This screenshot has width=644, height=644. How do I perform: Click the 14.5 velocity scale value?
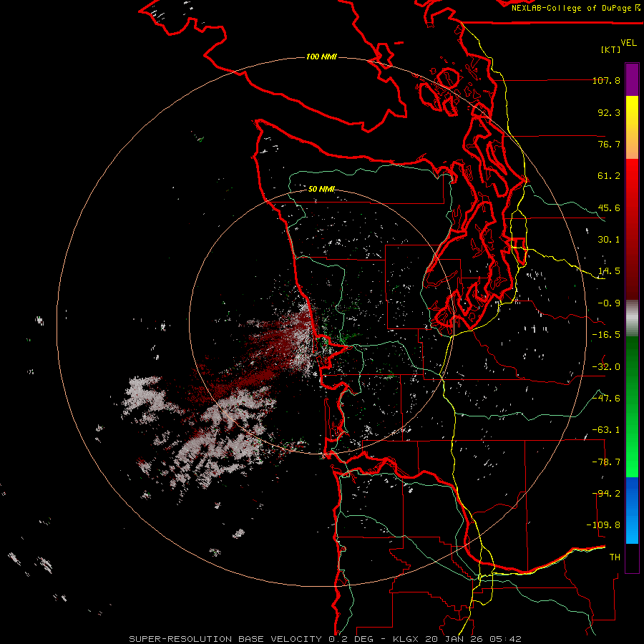[609, 271]
